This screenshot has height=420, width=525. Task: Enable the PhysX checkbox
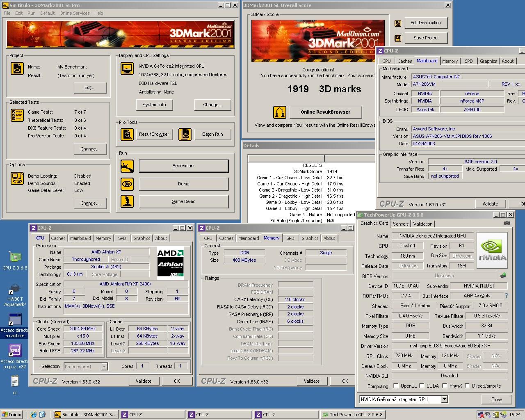(x=444, y=386)
